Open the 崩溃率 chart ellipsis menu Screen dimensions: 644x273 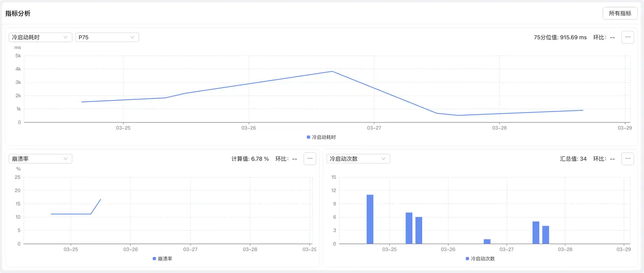(x=310, y=159)
